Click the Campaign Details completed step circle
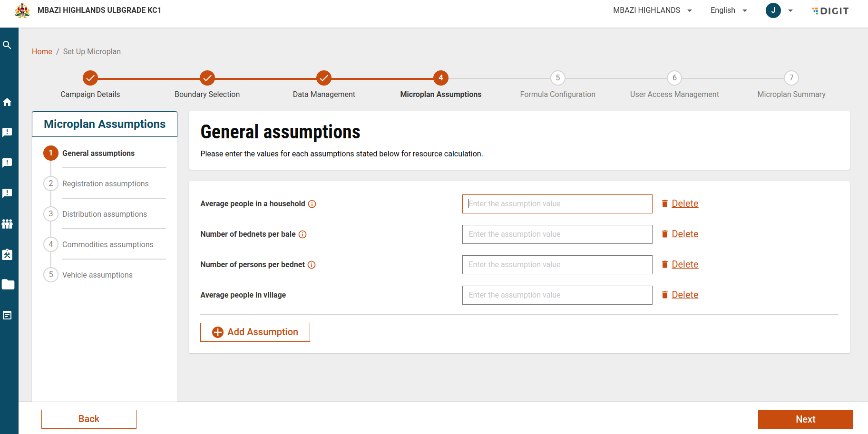This screenshot has width=868, height=434. [x=90, y=77]
